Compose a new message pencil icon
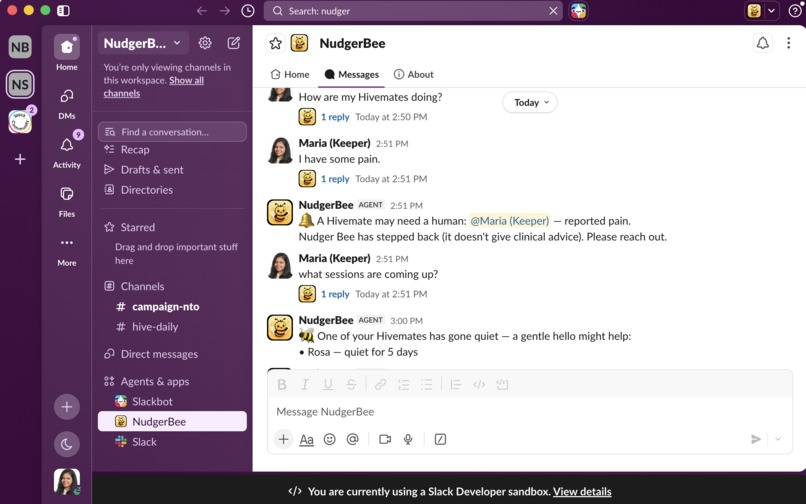806x504 pixels. coord(234,43)
